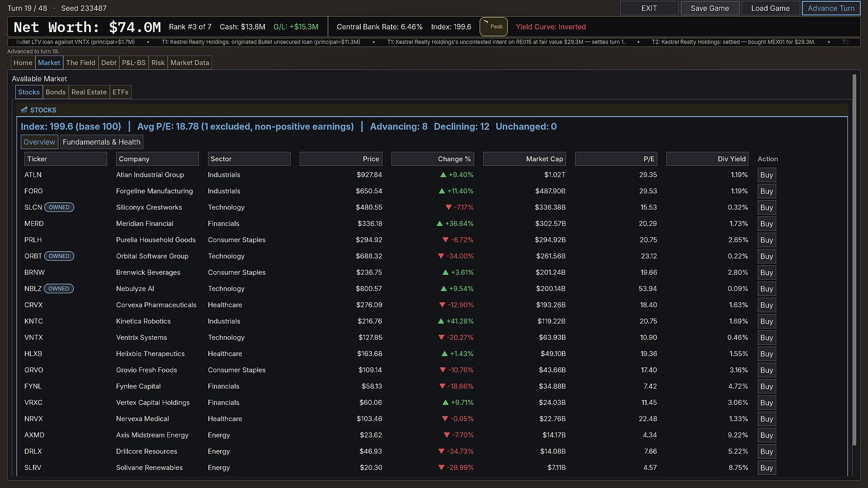Click the OWNED badge next to NBLZ

tap(59, 289)
